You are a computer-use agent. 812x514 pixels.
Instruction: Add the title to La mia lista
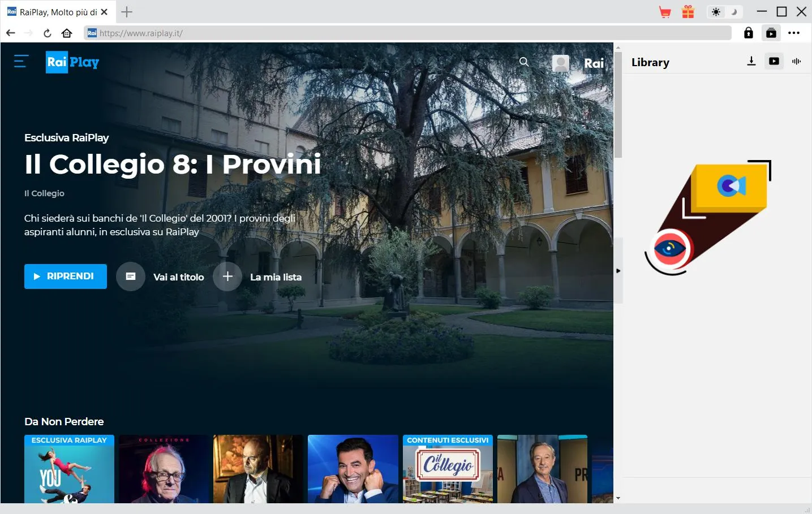pyautogui.click(x=227, y=277)
